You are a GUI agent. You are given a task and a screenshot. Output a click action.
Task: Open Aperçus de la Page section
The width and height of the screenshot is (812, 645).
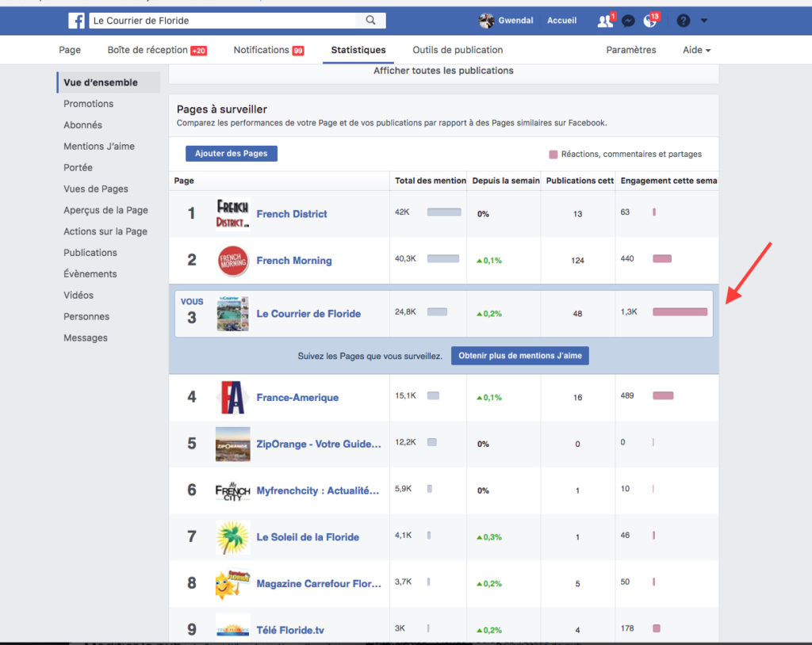coord(105,210)
